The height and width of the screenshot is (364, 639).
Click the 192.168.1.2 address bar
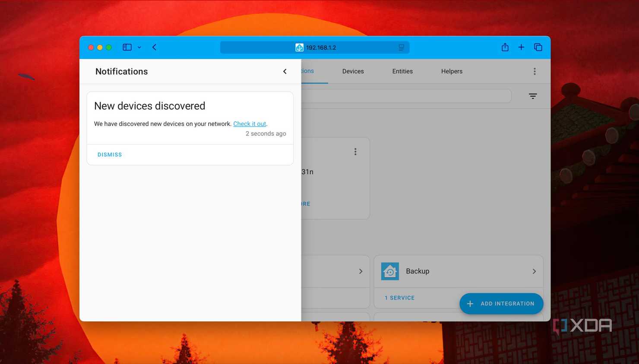[x=315, y=47]
